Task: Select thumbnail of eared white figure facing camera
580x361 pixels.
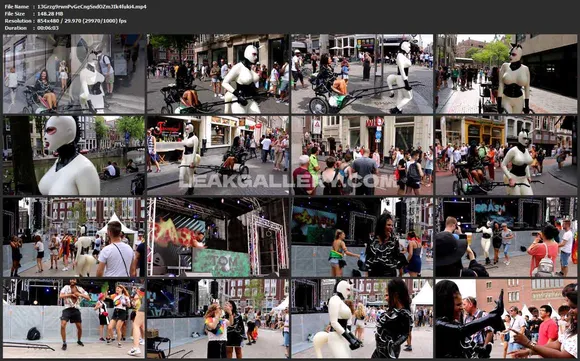Action: [x=506, y=74]
